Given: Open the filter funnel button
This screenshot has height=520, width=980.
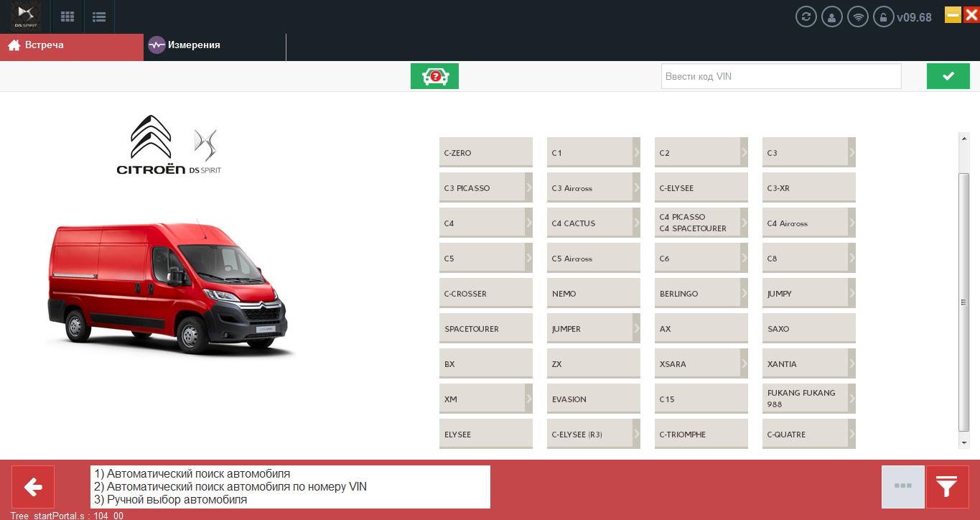Looking at the screenshot, I should click(947, 487).
